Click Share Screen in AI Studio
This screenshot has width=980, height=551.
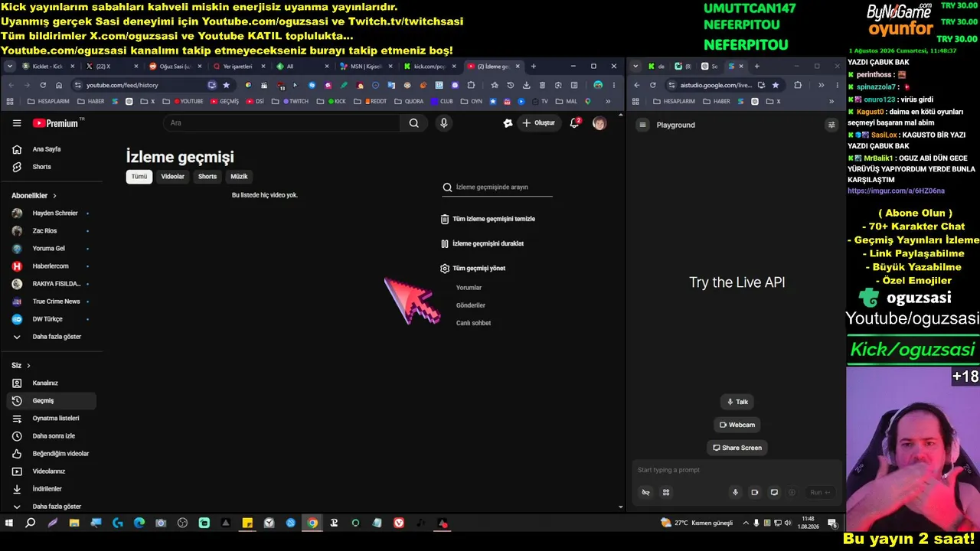[x=737, y=448]
